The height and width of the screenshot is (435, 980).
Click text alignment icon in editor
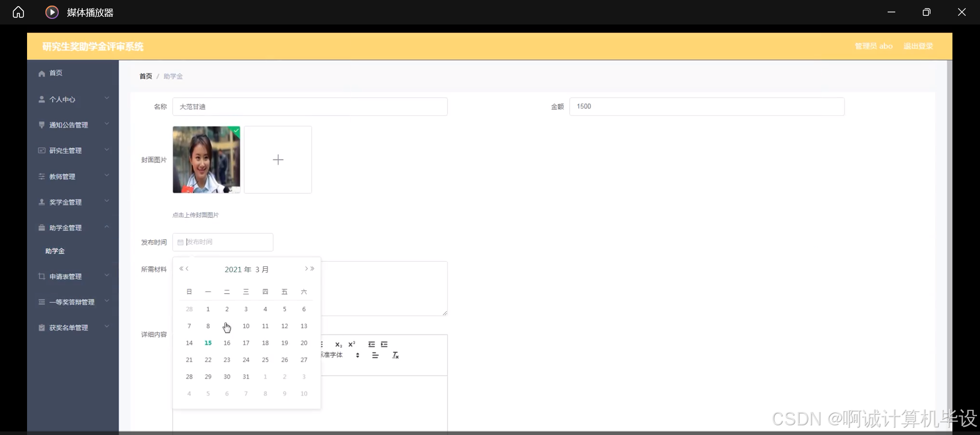[375, 355]
